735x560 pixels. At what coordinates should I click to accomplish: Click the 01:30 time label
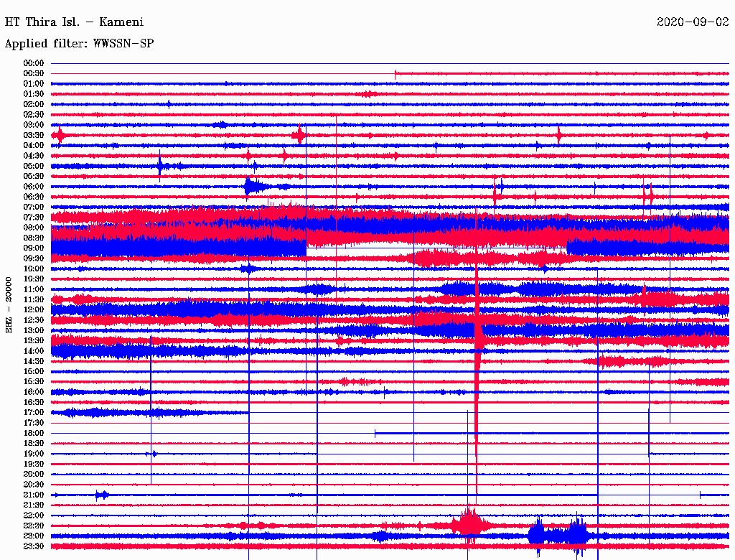(x=34, y=94)
